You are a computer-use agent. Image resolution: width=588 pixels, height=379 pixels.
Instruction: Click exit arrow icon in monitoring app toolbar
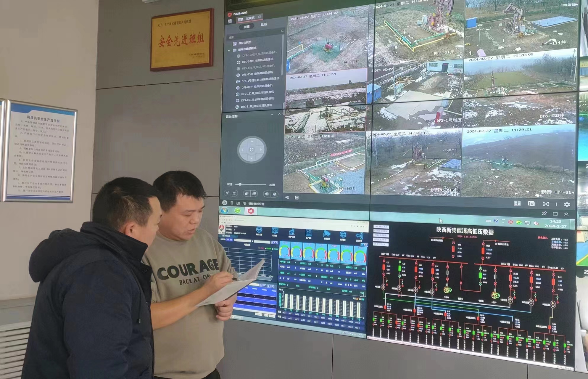click(x=359, y=236)
